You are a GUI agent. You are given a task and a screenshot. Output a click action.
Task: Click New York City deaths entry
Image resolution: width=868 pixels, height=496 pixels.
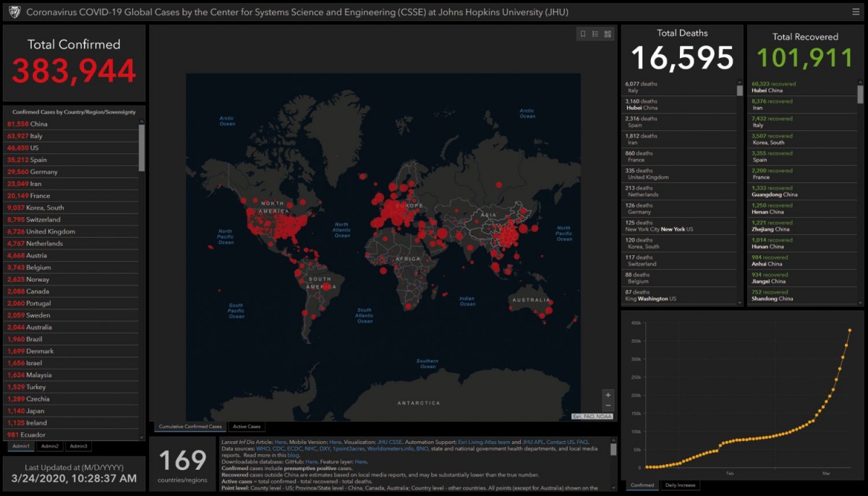[679, 226]
